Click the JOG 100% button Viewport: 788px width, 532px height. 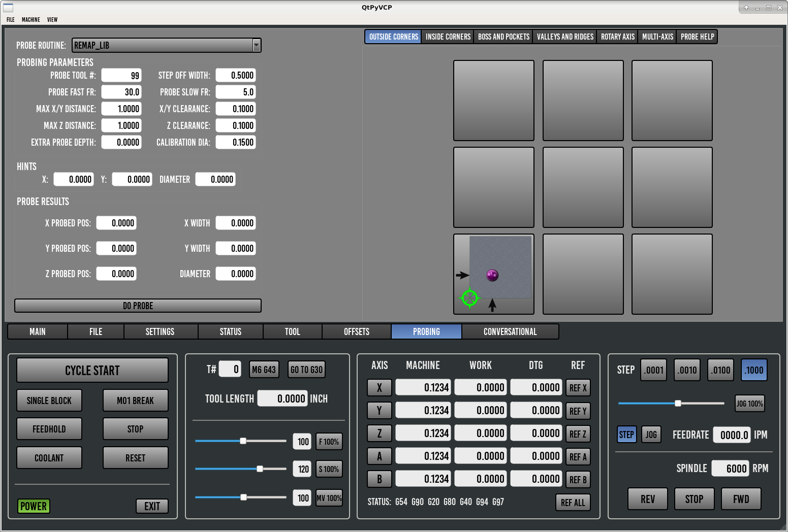750,404
